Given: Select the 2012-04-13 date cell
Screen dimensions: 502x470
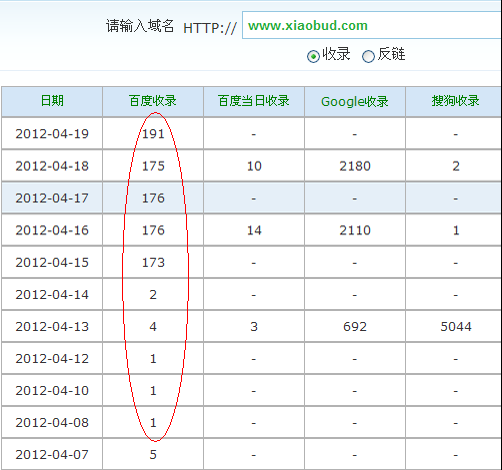Looking at the screenshot, I should (52, 326).
